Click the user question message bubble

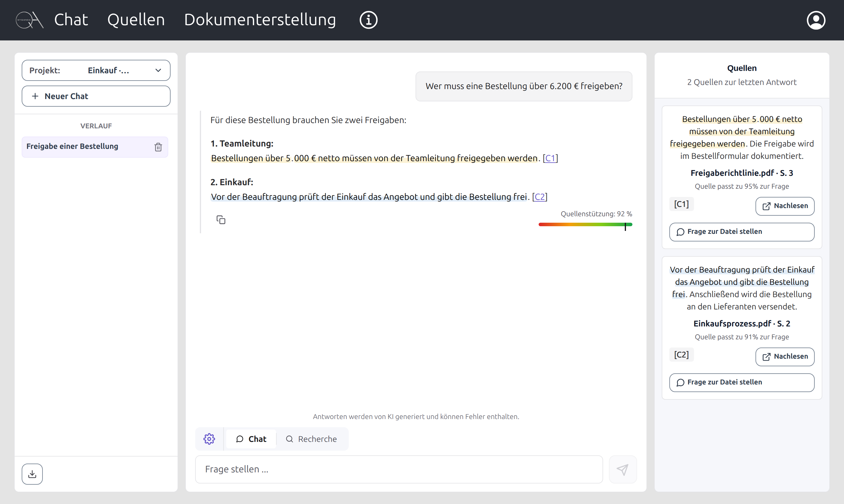pyautogui.click(x=524, y=86)
